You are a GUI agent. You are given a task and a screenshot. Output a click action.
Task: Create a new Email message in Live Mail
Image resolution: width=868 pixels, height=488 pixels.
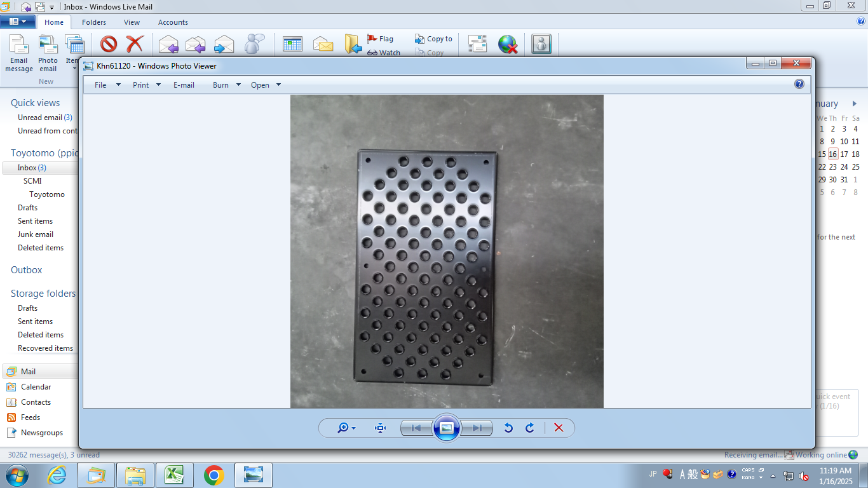pos(19,53)
